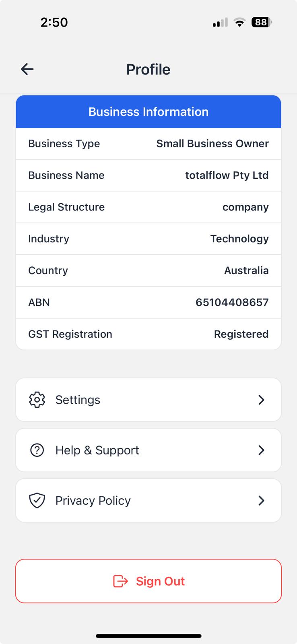
Task: Open the Settings menu row
Action: coord(148,400)
